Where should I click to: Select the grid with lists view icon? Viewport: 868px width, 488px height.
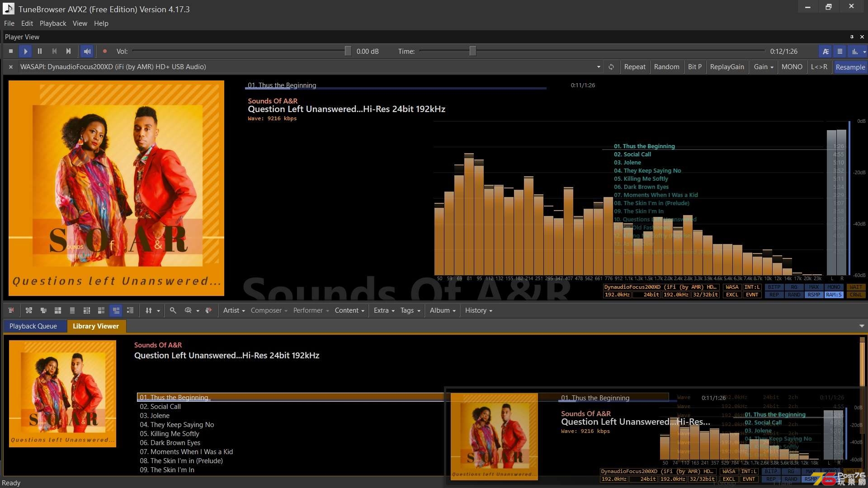tap(87, 310)
